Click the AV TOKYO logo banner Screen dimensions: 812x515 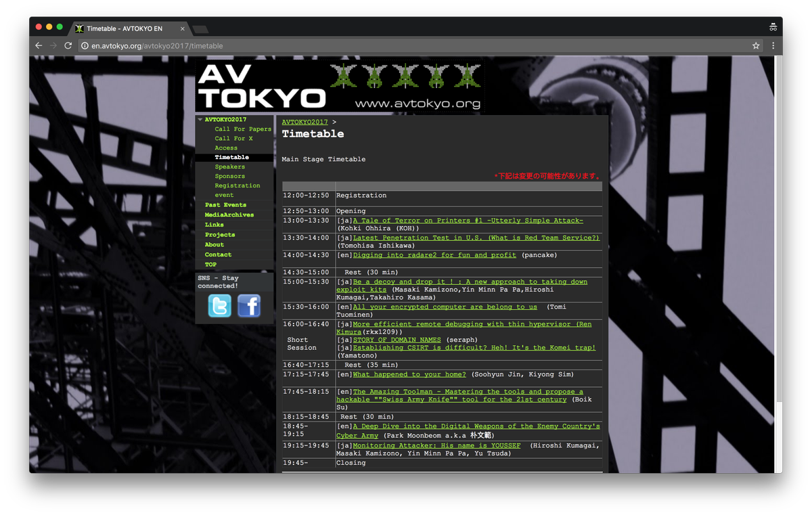click(340, 86)
